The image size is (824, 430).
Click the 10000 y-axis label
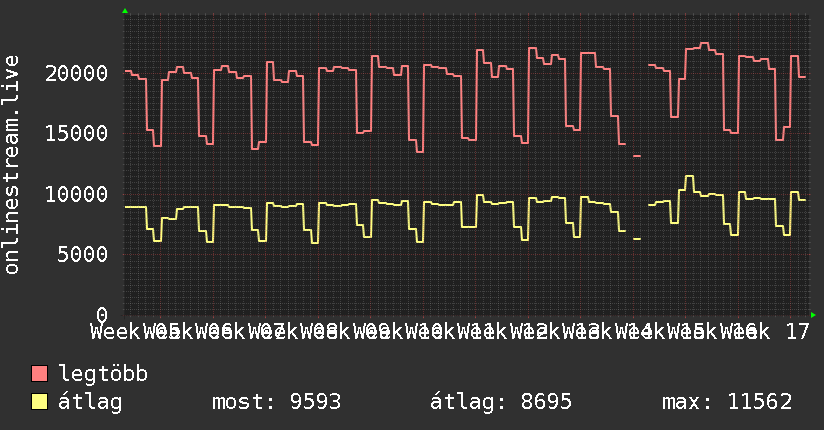[77, 194]
